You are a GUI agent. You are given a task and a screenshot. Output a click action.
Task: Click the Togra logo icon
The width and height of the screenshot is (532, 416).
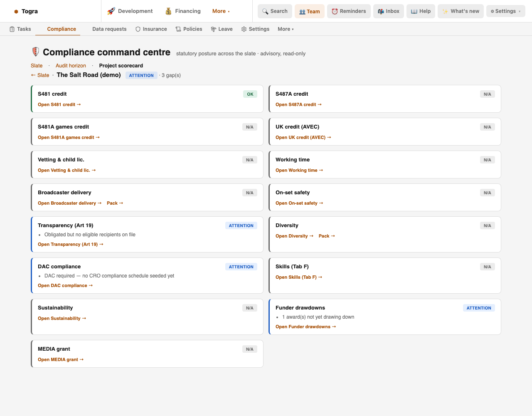click(x=16, y=12)
